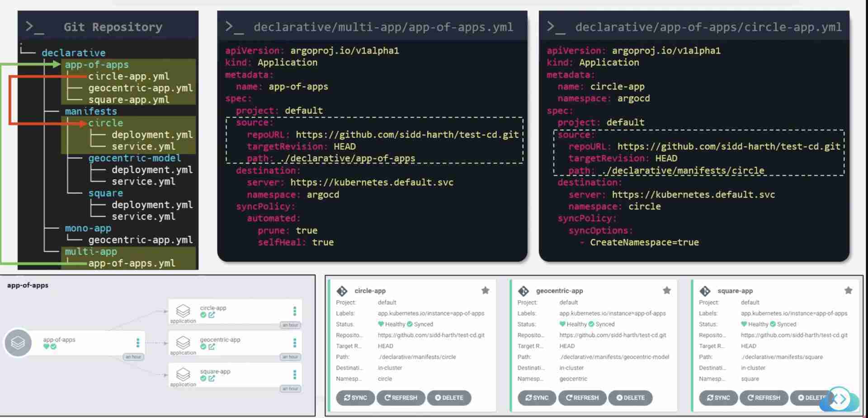
Task: Click the healthy heart icon on app-of-apps node
Action: tap(46, 347)
